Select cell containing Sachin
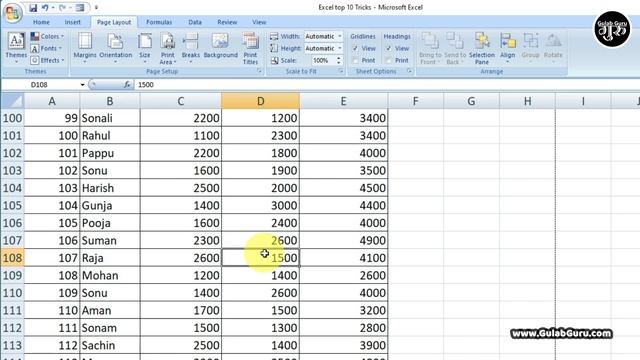This screenshot has height=360, width=640. tap(110, 345)
